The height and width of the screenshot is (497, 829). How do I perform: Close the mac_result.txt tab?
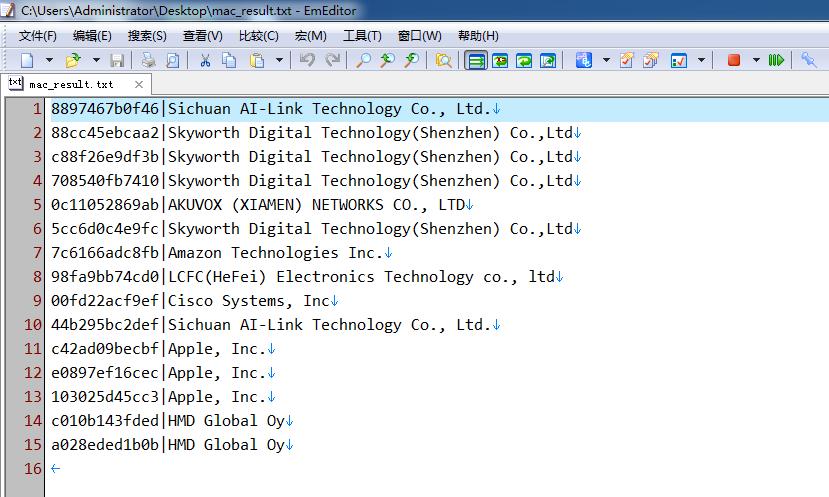coord(138,85)
